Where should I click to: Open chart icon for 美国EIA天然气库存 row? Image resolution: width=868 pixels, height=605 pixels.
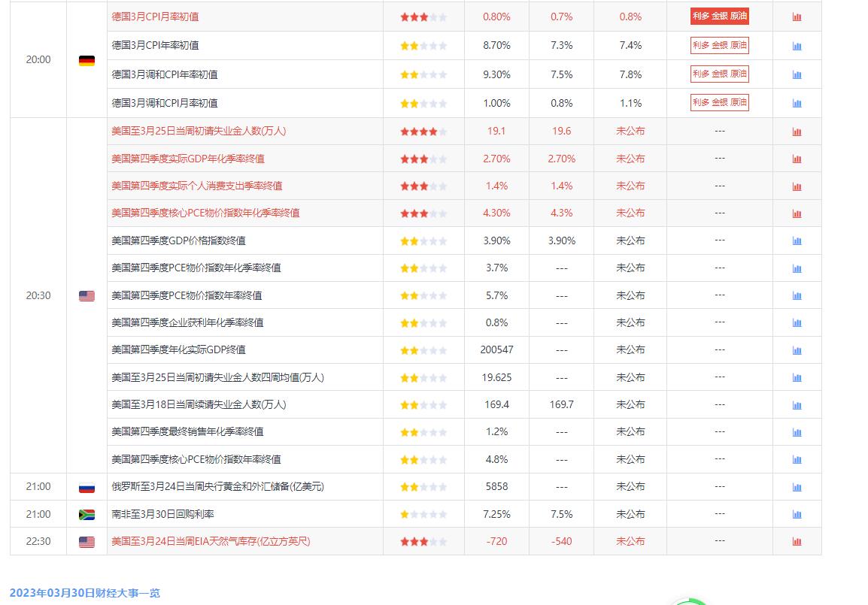tap(797, 541)
